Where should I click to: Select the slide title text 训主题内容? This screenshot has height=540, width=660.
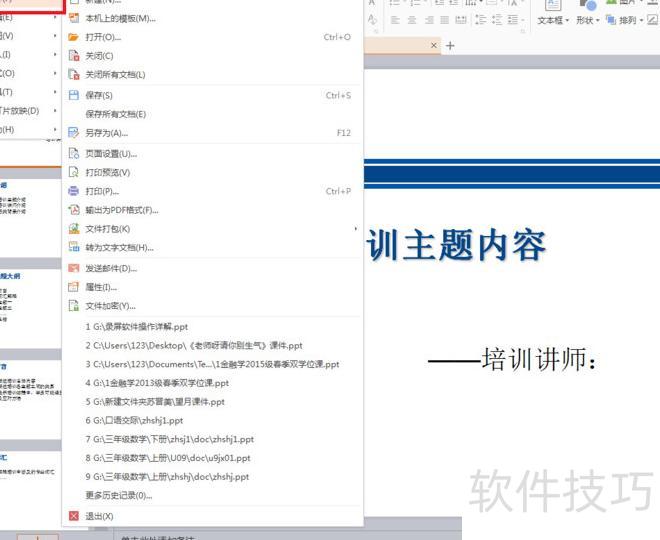pos(456,245)
